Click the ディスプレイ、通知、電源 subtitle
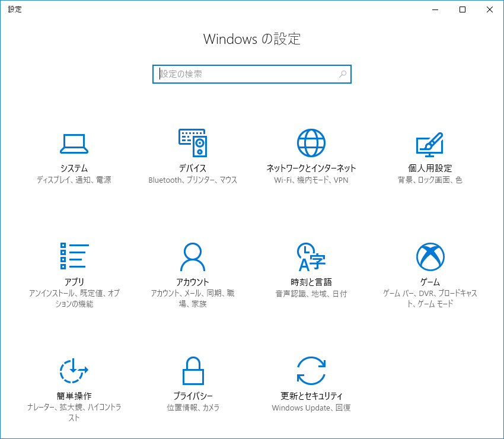 [x=74, y=180]
